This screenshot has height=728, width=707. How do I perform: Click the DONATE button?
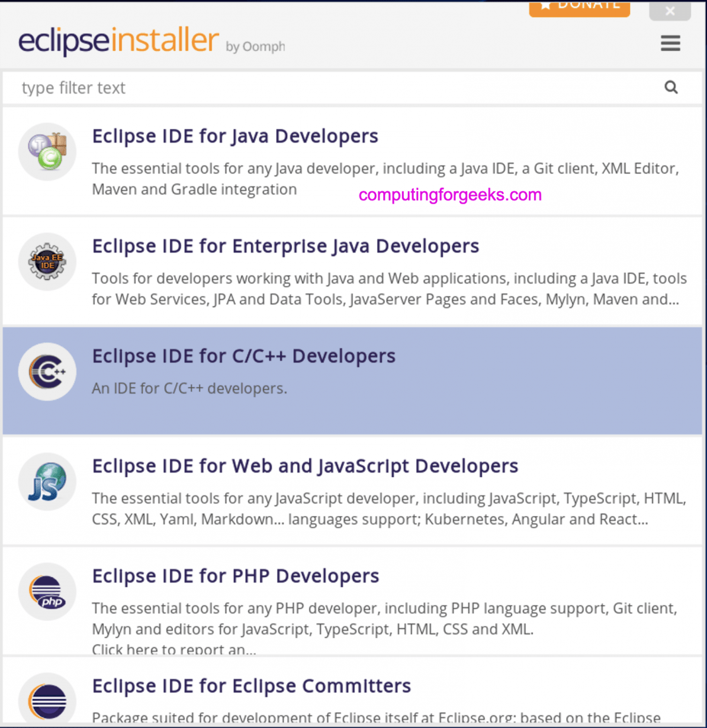pyautogui.click(x=579, y=5)
